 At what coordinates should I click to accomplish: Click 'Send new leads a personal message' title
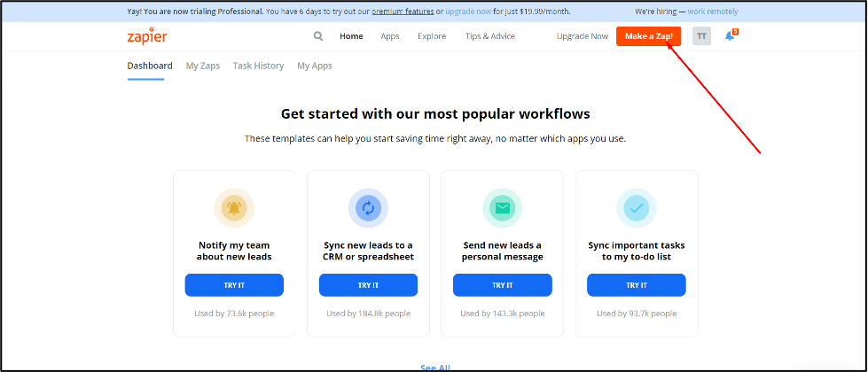[x=502, y=251]
